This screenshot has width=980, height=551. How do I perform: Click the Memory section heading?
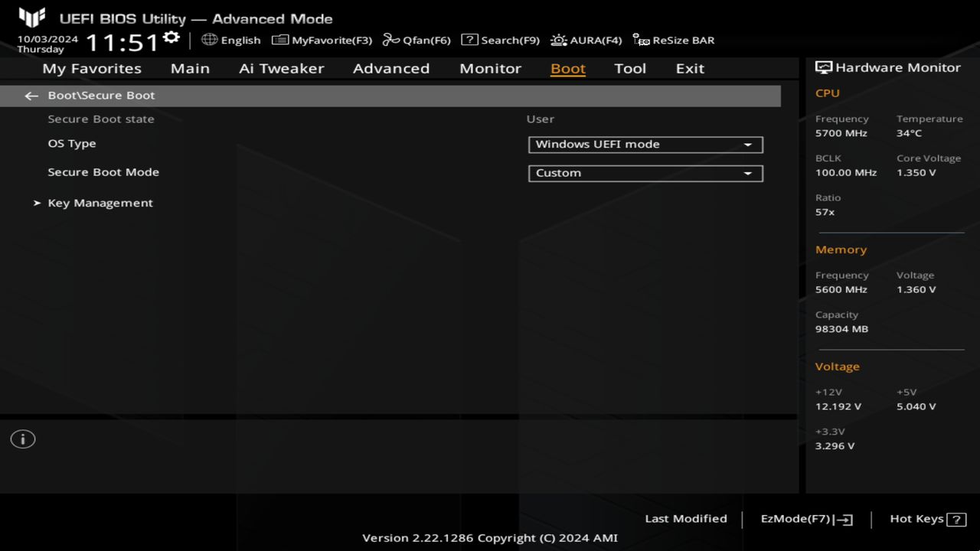(x=841, y=250)
